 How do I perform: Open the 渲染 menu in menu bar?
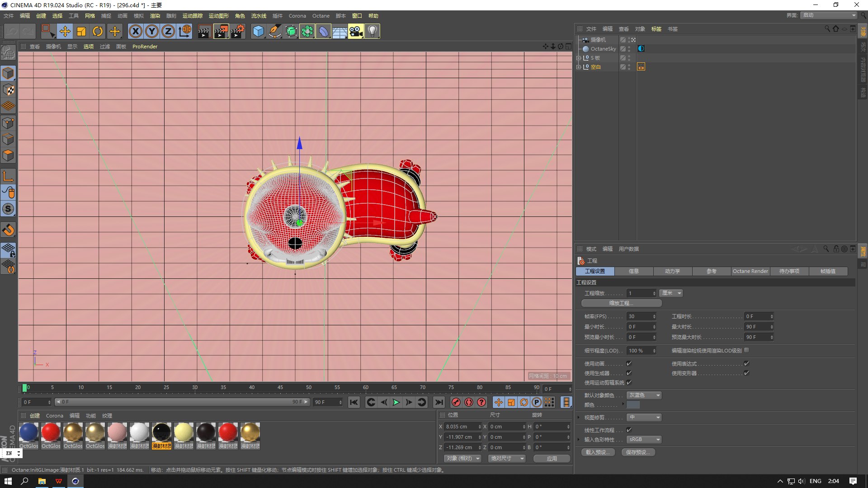pyautogui.click(x=155, y=16)
